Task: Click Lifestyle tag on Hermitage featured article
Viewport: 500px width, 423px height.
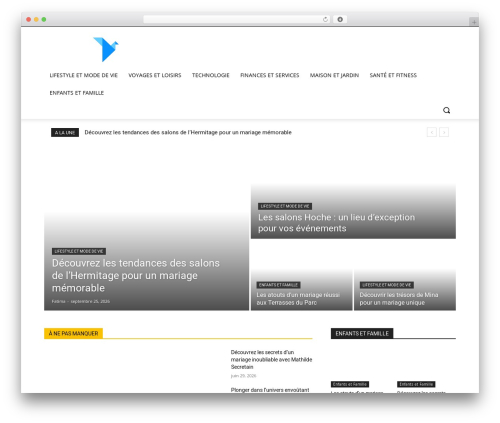Action: tap(79, 251)
